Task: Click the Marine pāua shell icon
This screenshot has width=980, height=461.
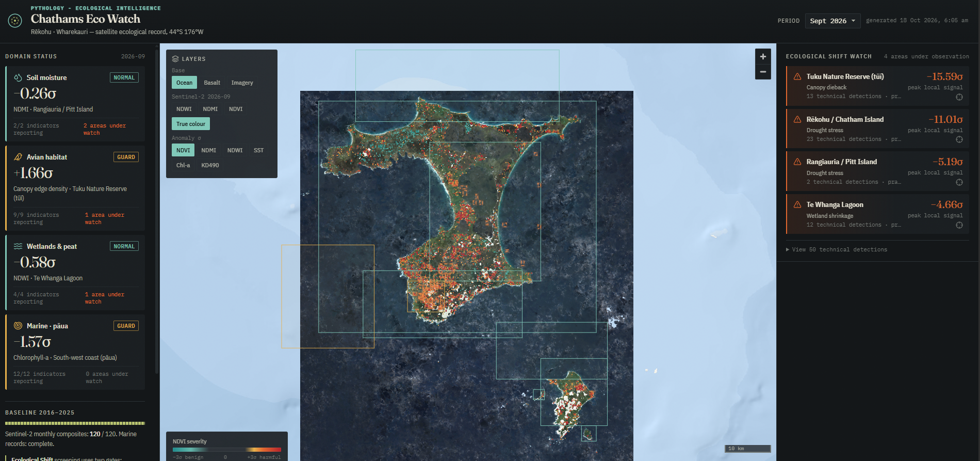Action: click(18, 326)
